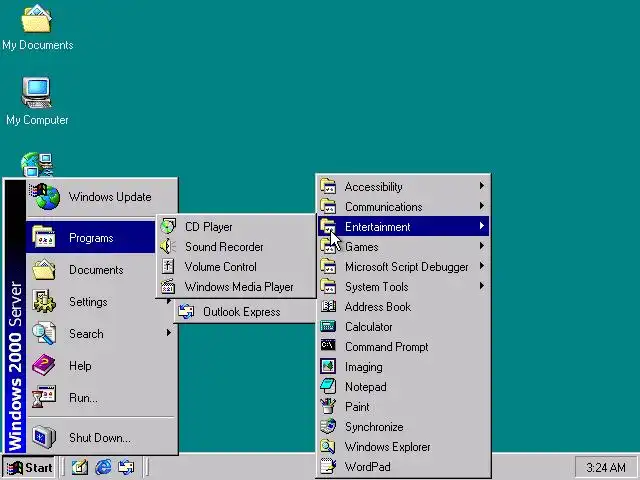Click the My Network Places desktop icon
Image resolution: width=640 pixels, height=480 pixels.
[37, 164]
